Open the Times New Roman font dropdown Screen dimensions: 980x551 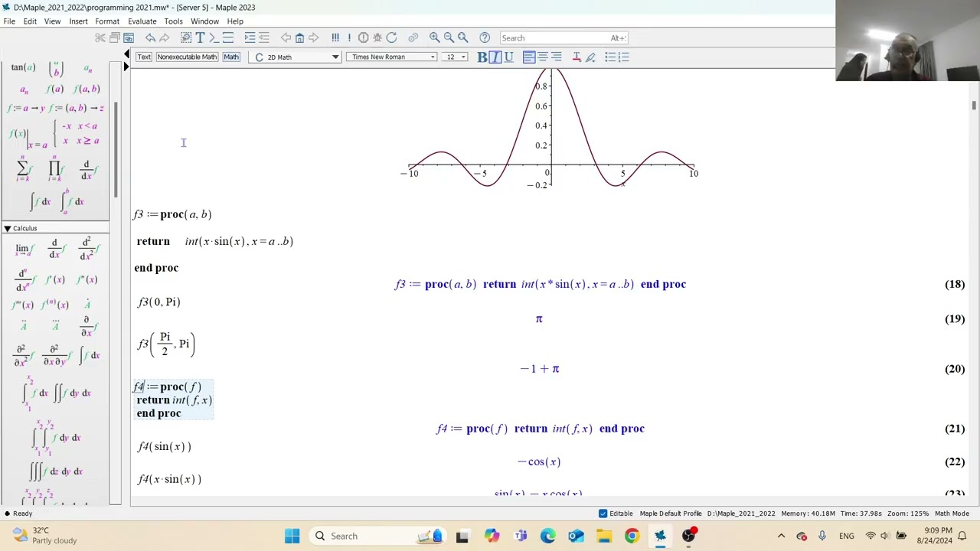(x=391, y=57)
